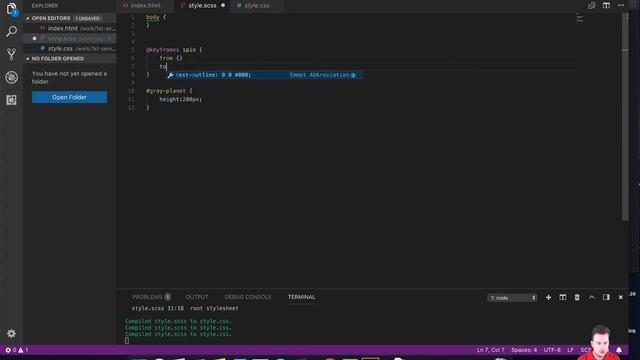Open notifications bell in status bar
This screenshot has width=640, height=360.
619,350
